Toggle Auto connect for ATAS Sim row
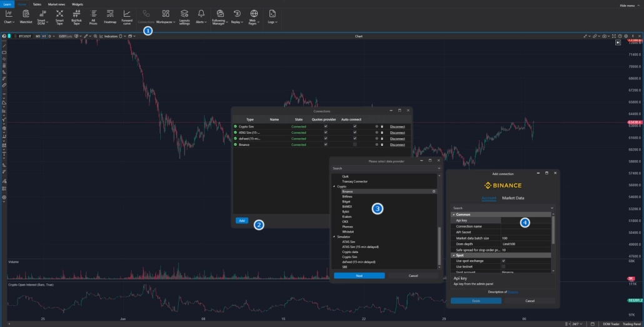644x327 pixels. click(355, 133)
